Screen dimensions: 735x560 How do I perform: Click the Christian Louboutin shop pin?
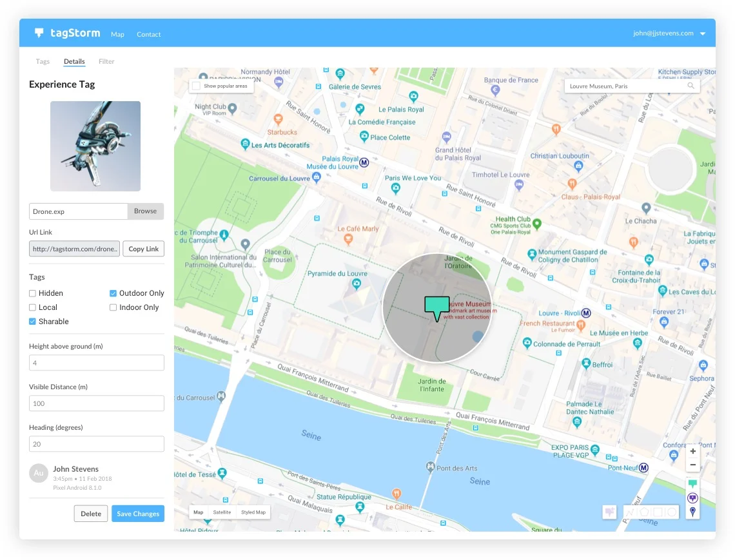578,166
